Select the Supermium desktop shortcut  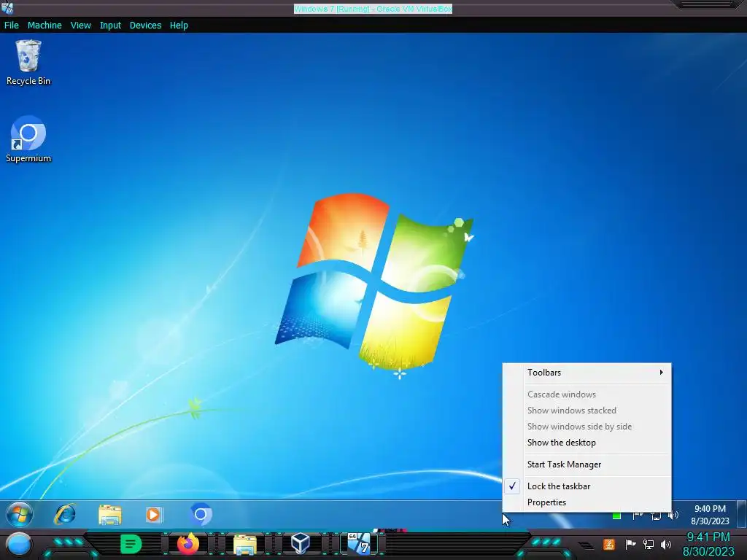[28, 139]
